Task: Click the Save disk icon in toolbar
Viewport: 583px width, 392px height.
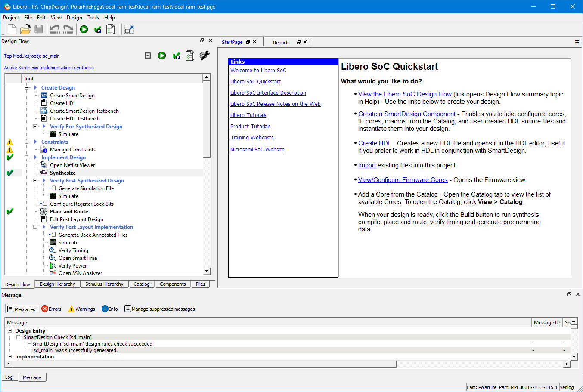Action: [x=39, y=29]
